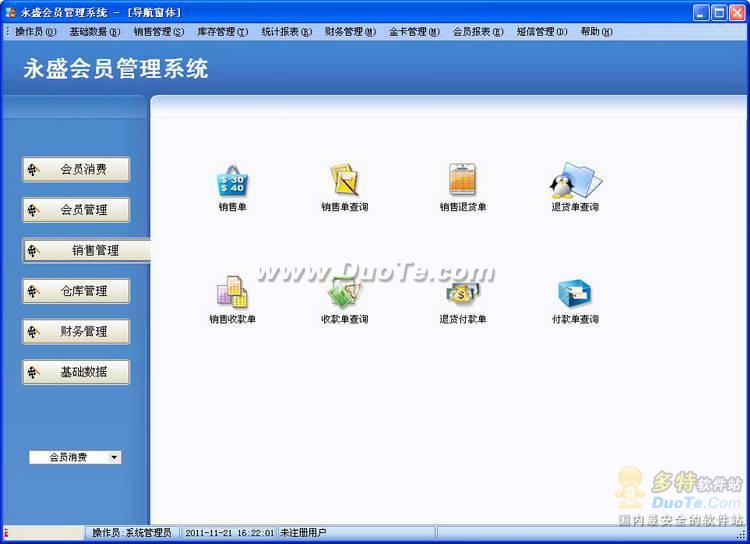Image resolution: width=750 pixels, height=544 pixels.
Task: Open the 统计报表 menu
Action: [x=286, y=32]
